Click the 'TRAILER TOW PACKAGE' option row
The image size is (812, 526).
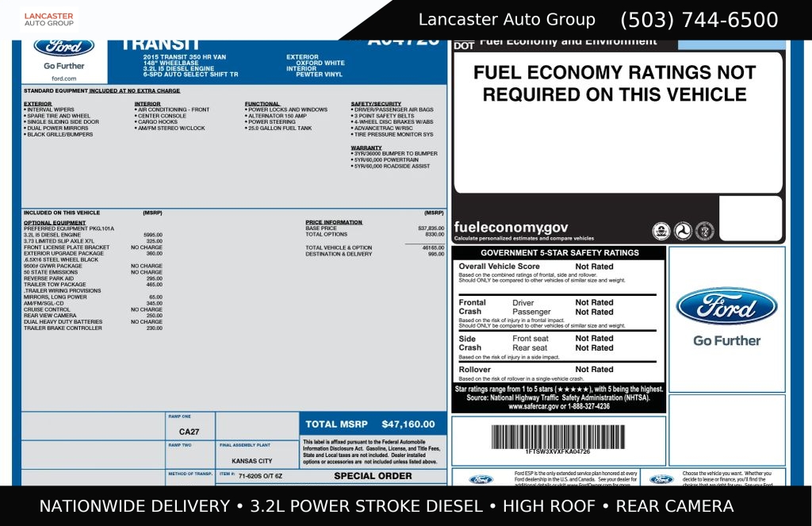point(94,285)
